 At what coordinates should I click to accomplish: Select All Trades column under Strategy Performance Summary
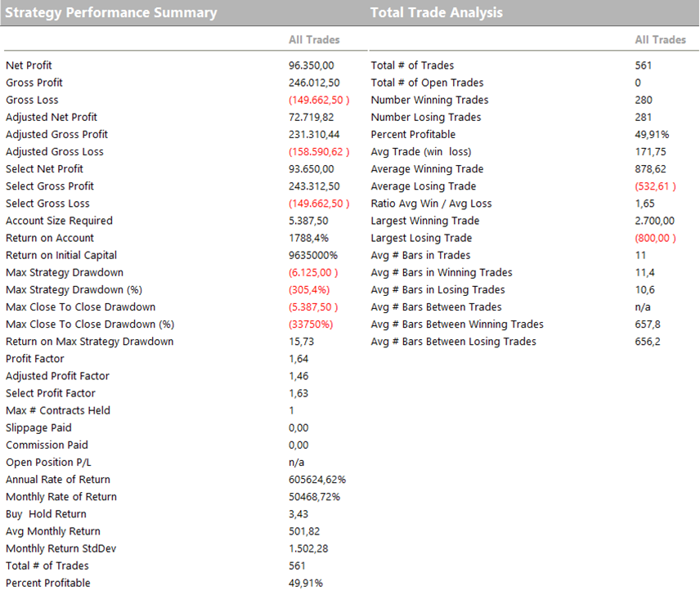(314, 39)
